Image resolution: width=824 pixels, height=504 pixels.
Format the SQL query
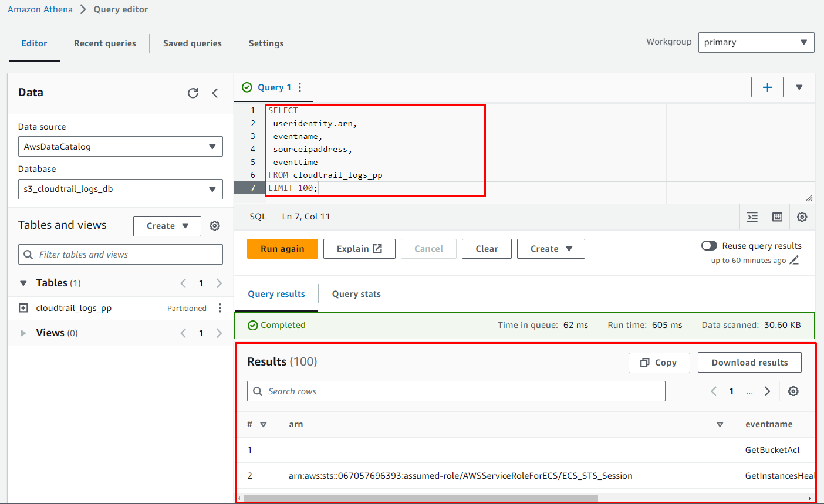click(x=752, y=217)
